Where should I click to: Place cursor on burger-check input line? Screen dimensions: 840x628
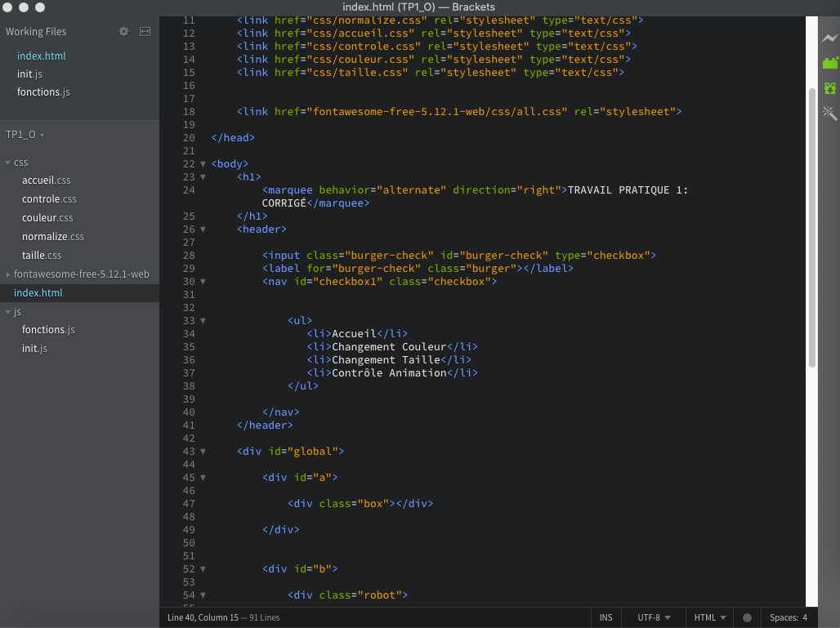[459, 256]
